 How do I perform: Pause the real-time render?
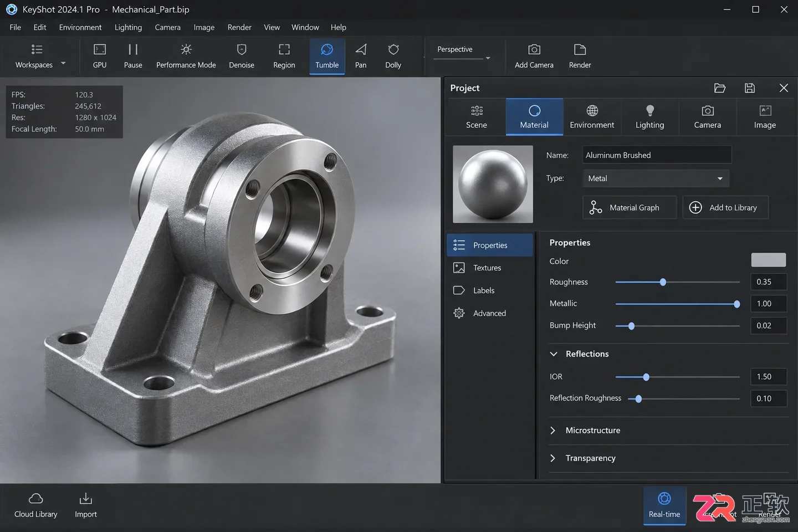[x=133, y=57]
